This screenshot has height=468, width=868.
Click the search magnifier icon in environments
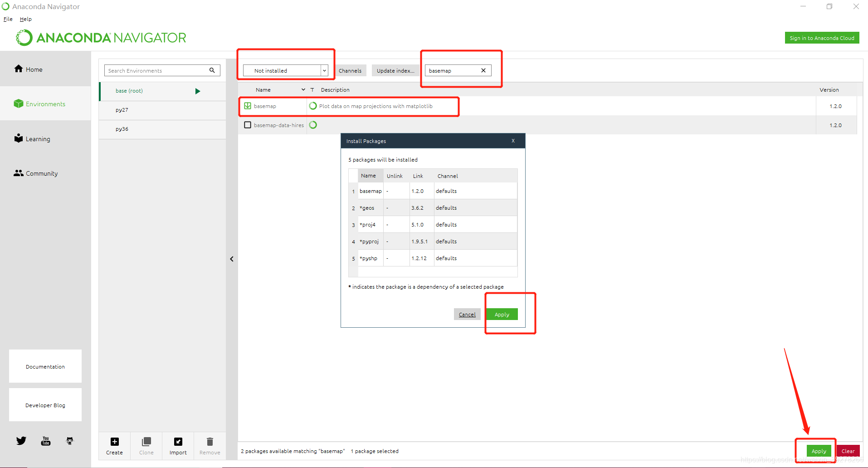[212, 70]
